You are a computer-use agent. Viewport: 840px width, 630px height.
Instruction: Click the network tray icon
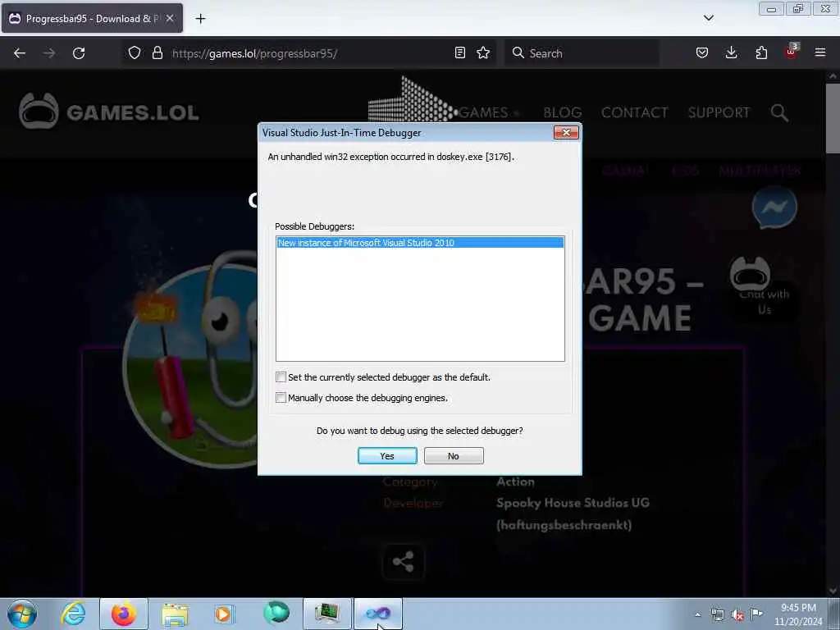pyautogui.click(x=717, y=614)
